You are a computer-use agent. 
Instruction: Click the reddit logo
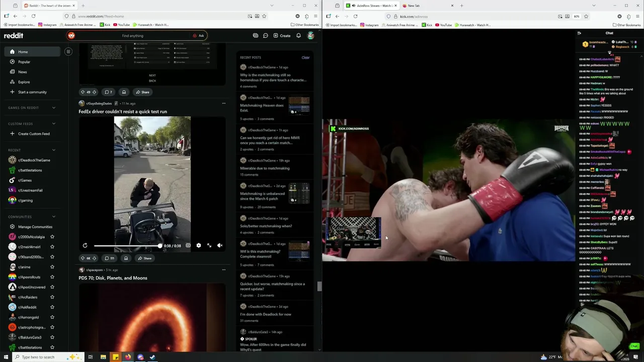[x=14, y=36]
